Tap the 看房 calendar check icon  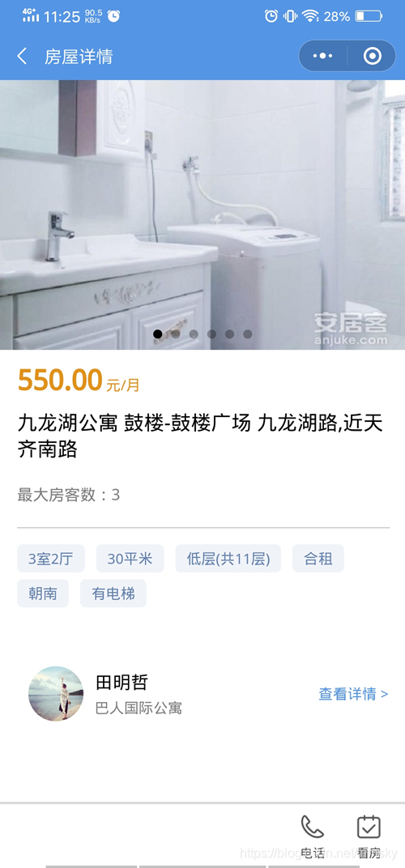(x=369, y=827)
